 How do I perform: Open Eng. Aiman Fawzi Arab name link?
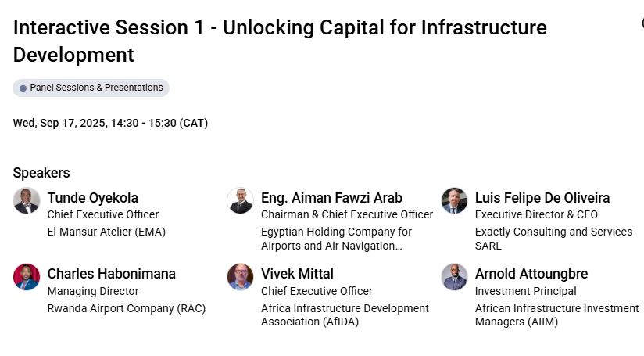pos(331,198)
